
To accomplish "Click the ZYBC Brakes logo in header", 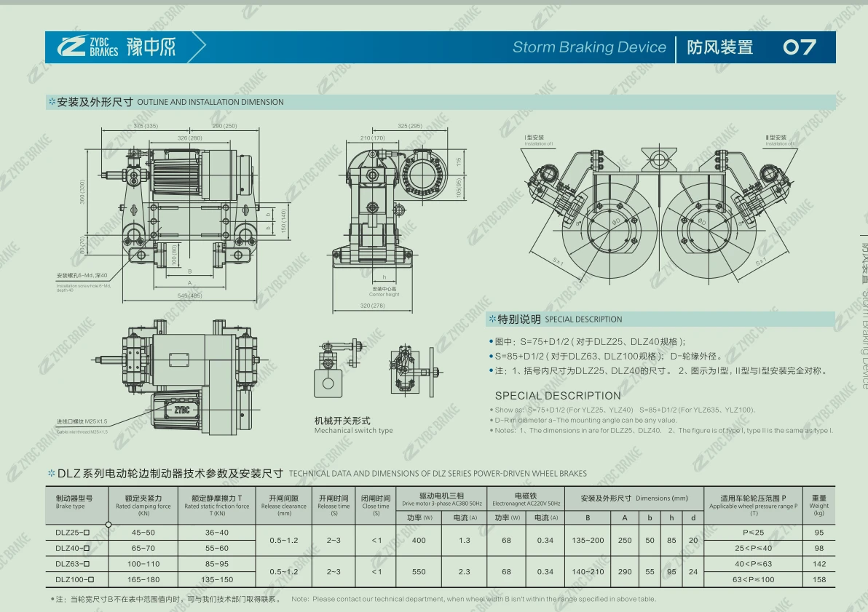I will click(x=87, y=47).
